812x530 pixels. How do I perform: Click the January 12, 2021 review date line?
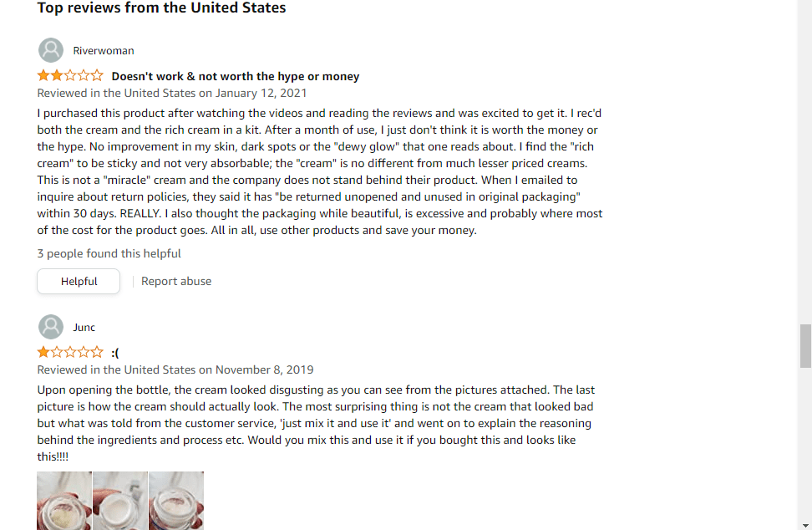click(172, 94)
